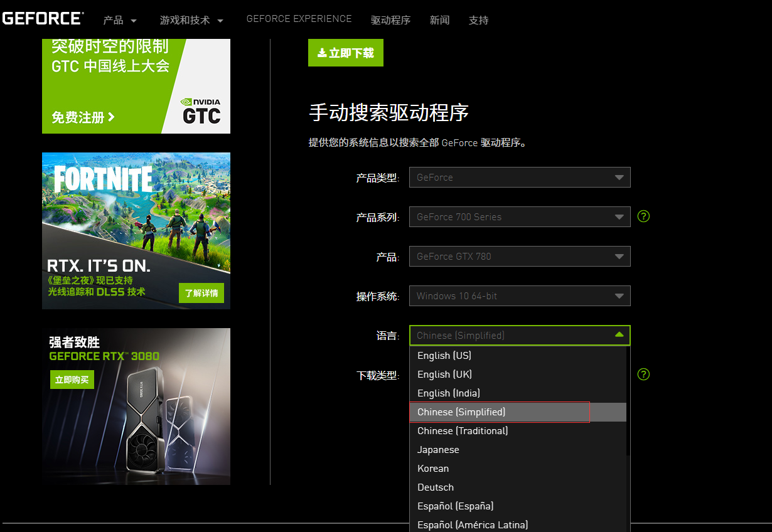Open the GeForce RTX 3080 card image

[136, 407]
